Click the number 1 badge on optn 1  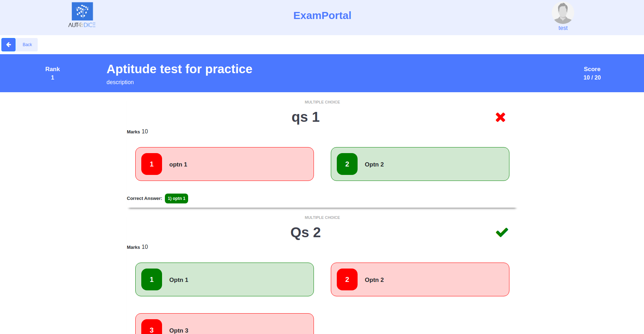[x=151, y=164]
